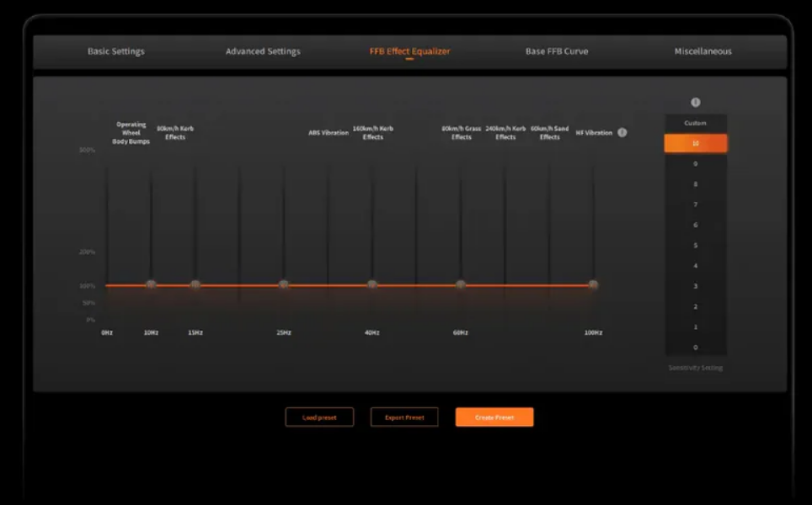Open the Basic Settings tab

116,51
